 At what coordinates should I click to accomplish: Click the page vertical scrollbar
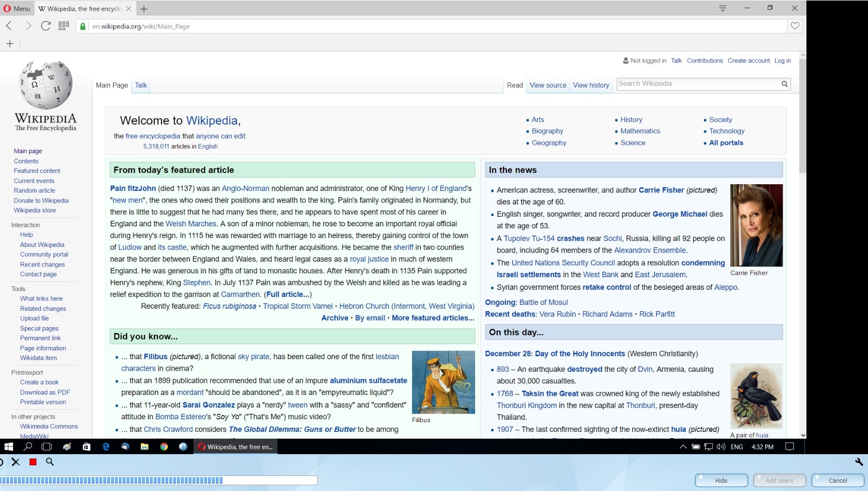tap(803, 116)
